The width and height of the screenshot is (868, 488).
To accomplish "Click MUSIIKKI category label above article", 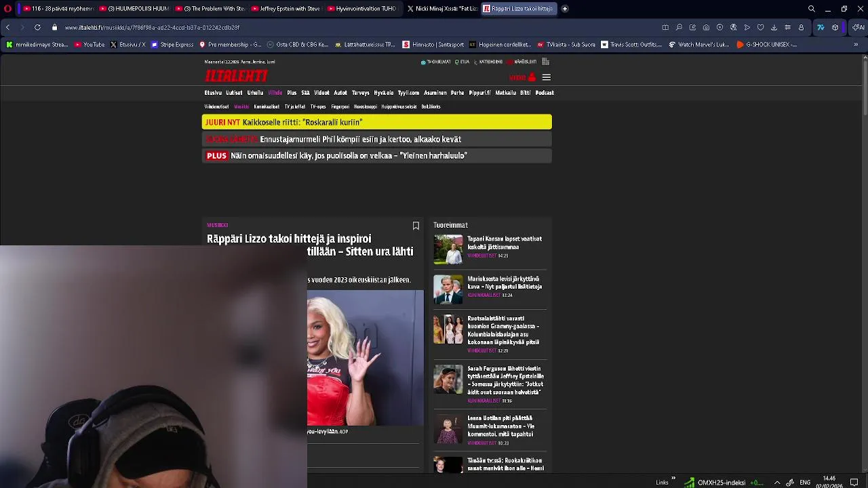I will 218,225.
